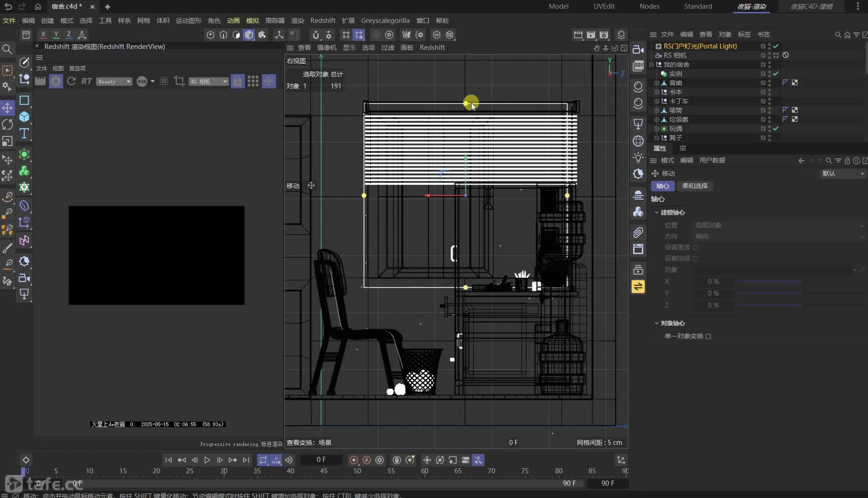Select the Text spline tool
The image size is (868, 498).
24,134
